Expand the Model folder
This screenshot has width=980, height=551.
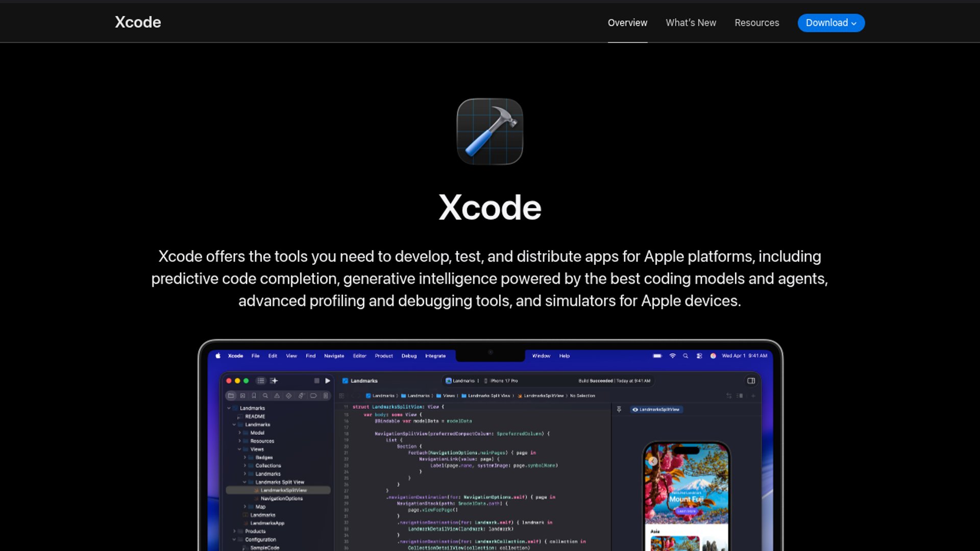coord(239,433)
